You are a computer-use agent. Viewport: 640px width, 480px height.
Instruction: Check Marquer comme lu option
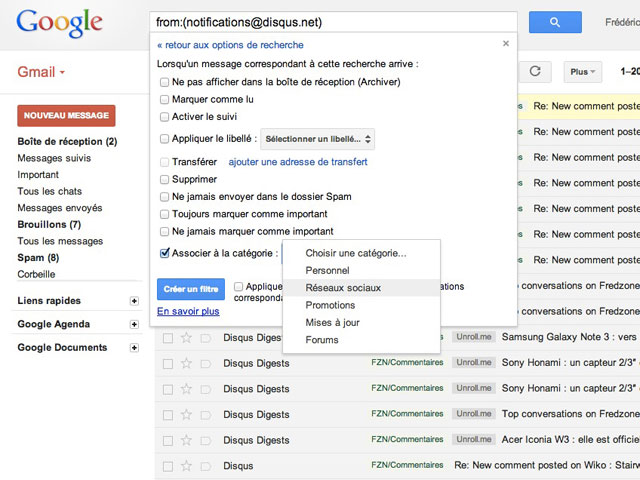pyautogui.click(x=164, y=99)
